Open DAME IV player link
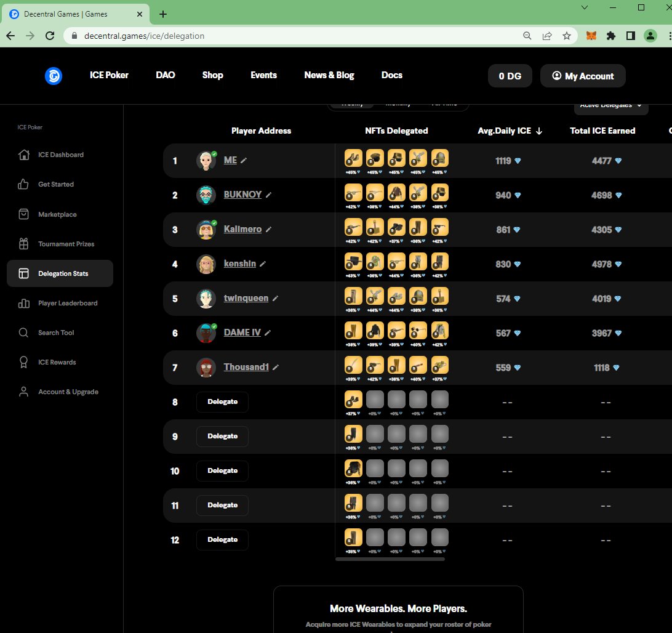 tap(242, 333)
